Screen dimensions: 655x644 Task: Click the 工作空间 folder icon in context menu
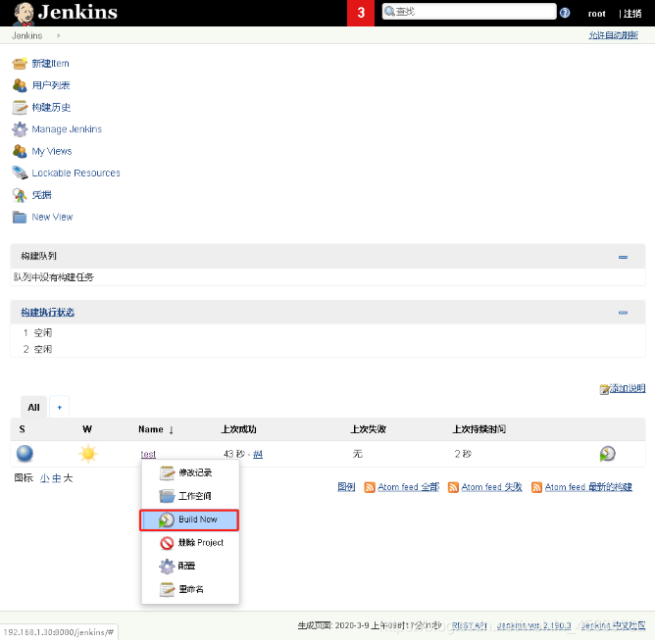pos(167,496)
